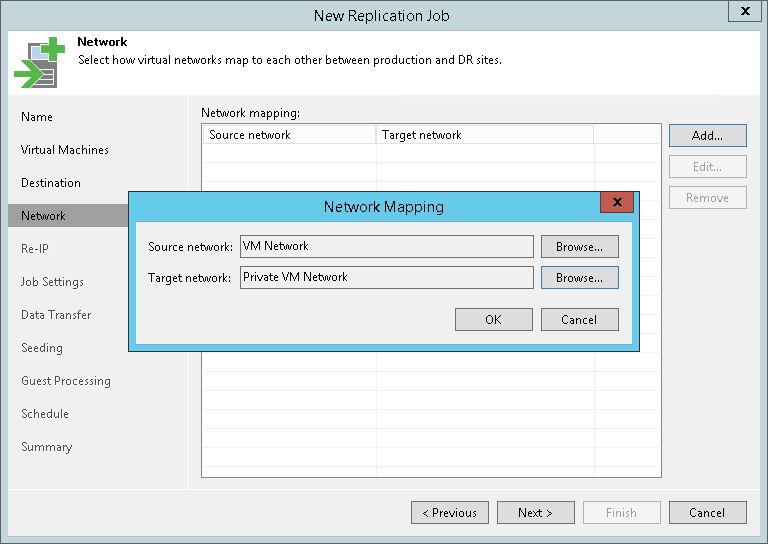Cancel the Network Mapping dialog
The height and width of the screenshot is (544, 768).
(x=579, y=320)
